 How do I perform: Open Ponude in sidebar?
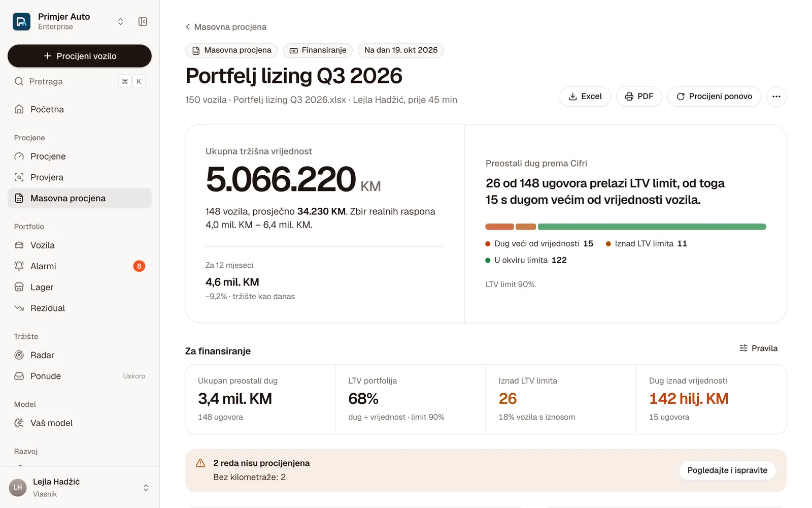(80, 376)
